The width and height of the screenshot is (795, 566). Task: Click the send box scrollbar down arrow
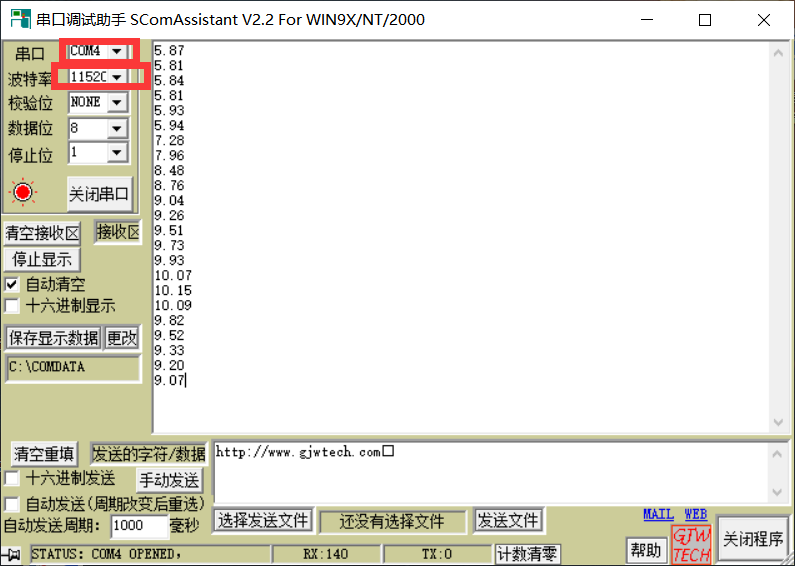[x=777, y=492]
